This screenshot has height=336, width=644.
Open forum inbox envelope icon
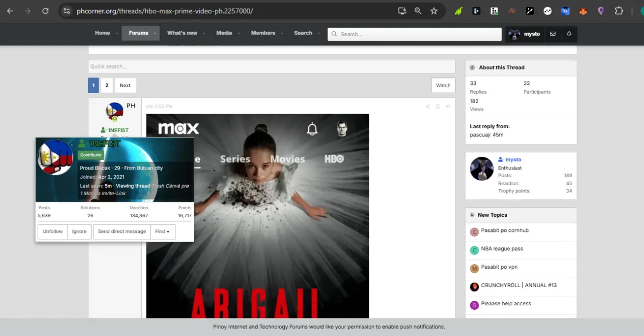pos(552,34)
